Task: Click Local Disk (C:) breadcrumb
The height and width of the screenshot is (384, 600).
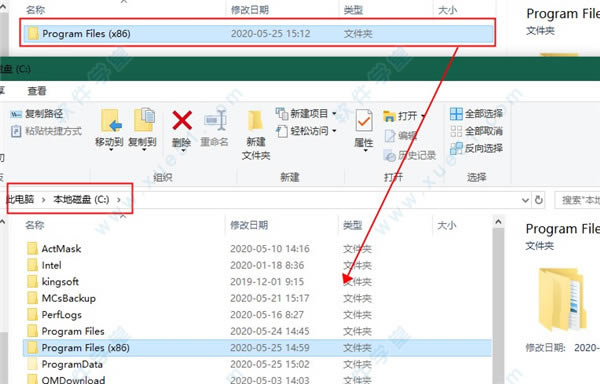Action: pyautogui.click(x=81, y=200)
